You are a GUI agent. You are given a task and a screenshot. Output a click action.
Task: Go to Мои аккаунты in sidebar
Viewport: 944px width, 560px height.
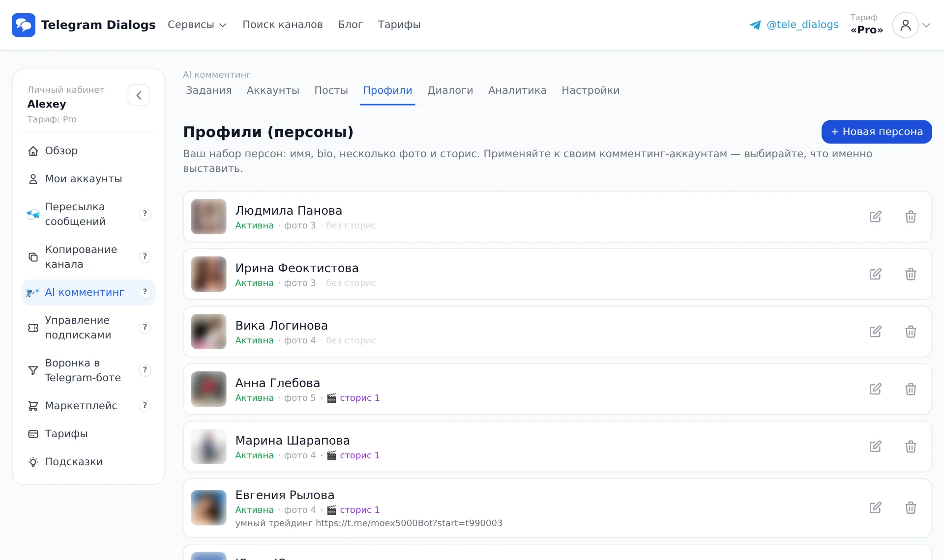coord(88,179)
